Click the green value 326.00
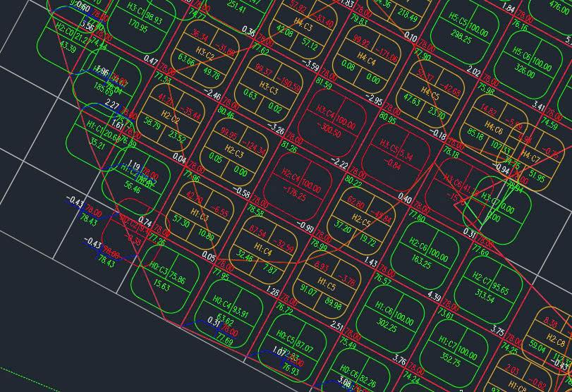This screenshot has height=392, width=572. (525, 71)
